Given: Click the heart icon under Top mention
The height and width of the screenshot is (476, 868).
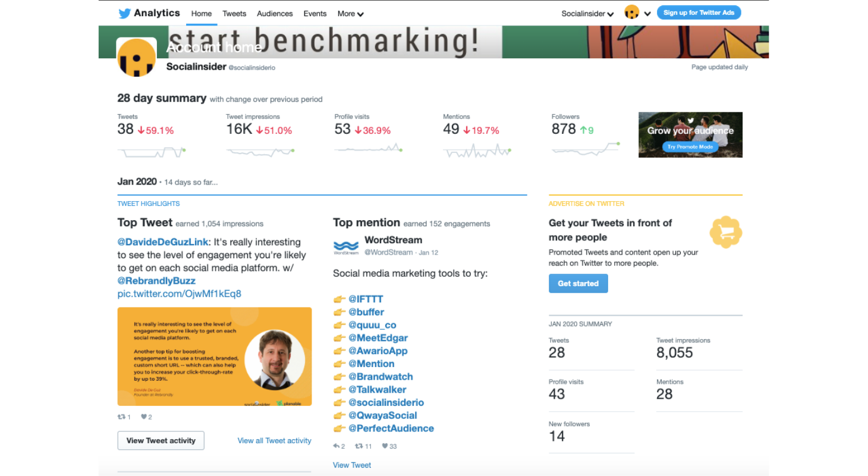Looking at the screenshot, I should tap(385, 446).
